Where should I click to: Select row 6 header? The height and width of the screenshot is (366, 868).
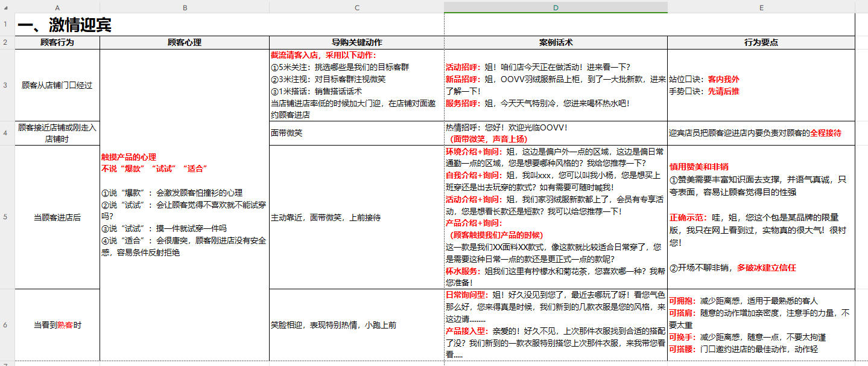coord(7,325)
